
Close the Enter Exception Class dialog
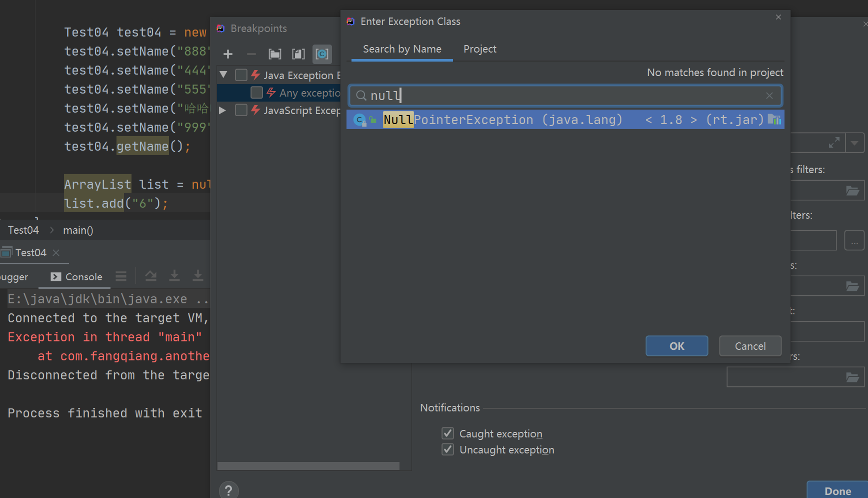tap(778, 17)
